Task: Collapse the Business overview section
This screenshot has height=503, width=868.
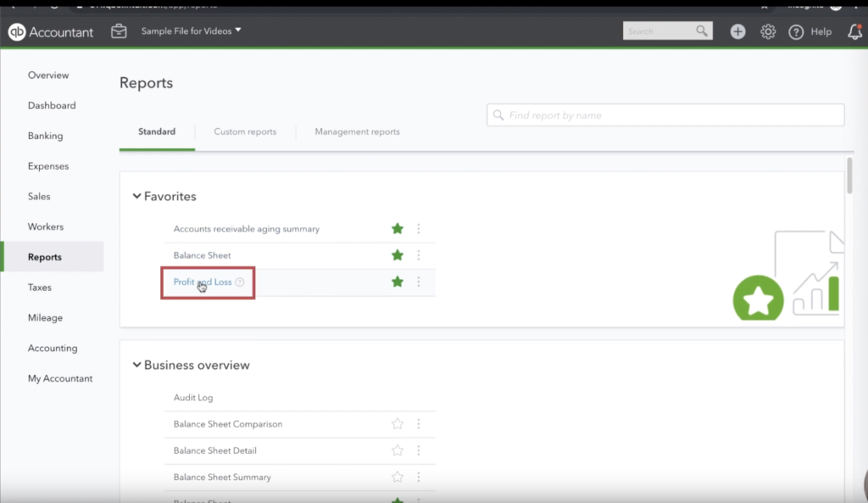Action: (136, 366)
